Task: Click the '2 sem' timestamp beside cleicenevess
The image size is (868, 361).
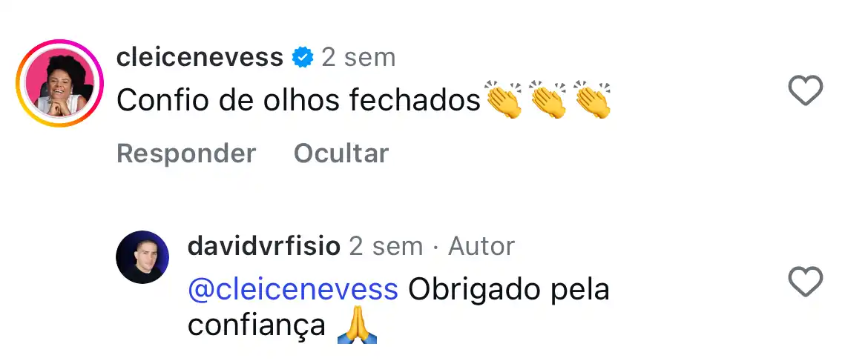Action: pos(358,57)
